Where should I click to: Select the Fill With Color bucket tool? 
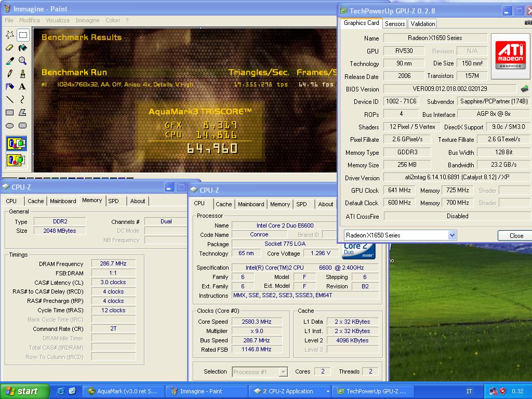(23, 48)
